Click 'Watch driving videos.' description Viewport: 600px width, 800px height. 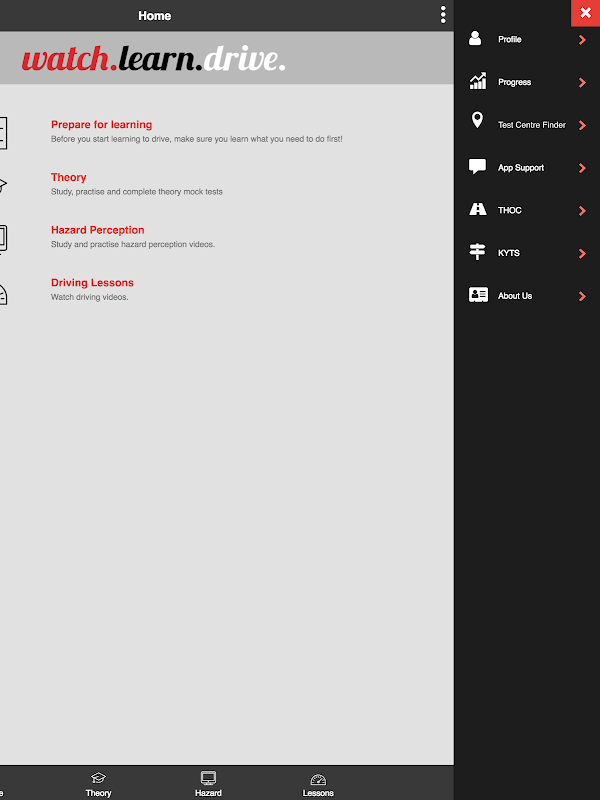point(89,297)
